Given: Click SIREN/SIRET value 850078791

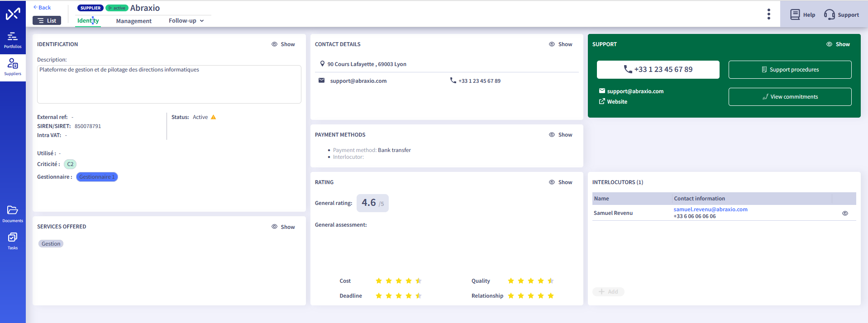Looking at the screenshot, I should click(88, 126).
